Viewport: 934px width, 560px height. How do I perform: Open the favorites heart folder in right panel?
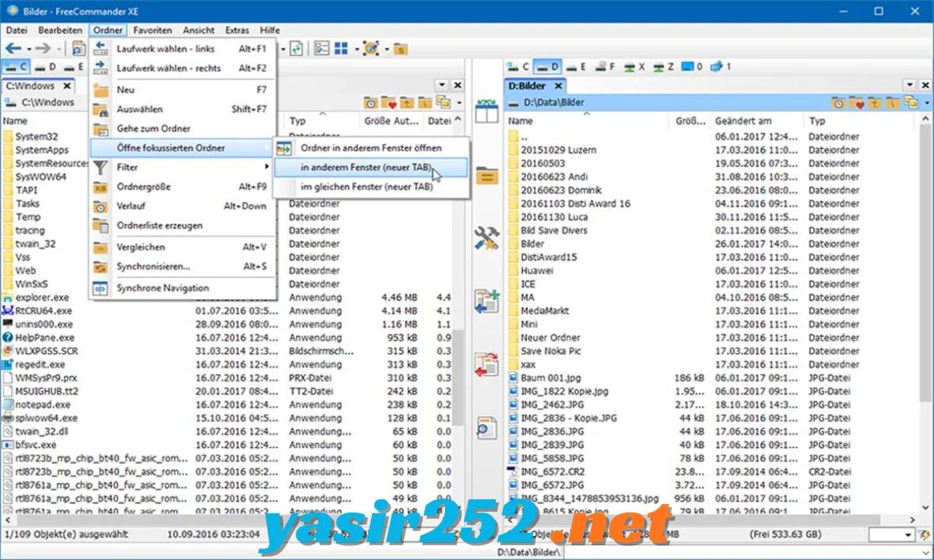pos(856,103)
